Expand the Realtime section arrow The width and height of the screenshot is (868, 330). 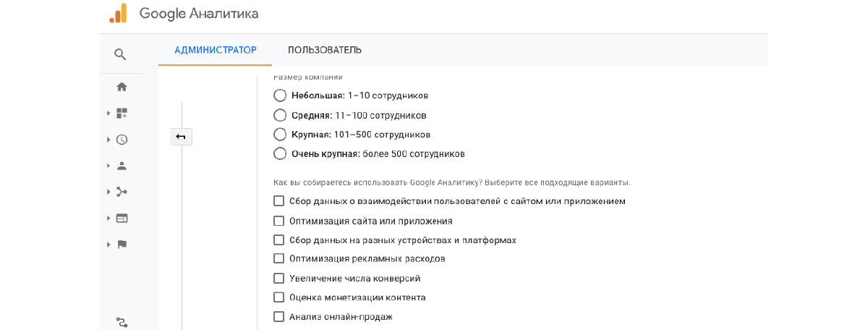click(109, 140)
